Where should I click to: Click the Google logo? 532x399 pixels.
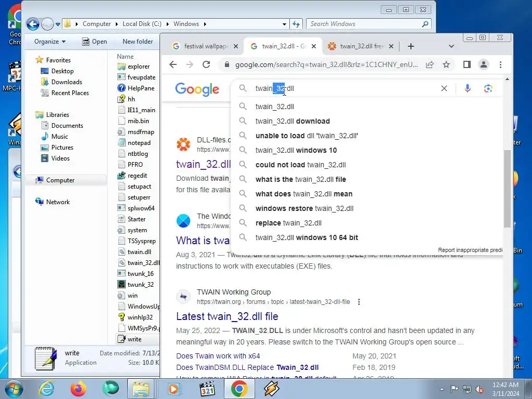[x=197, y=89]
